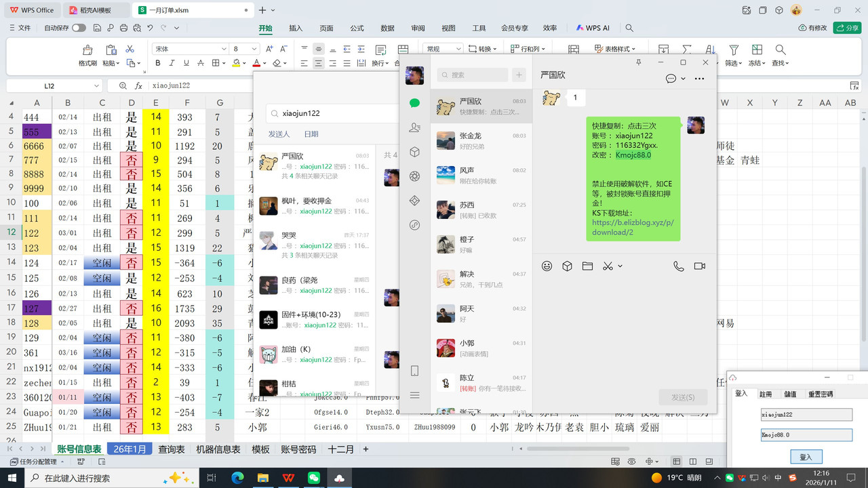The width and height of the screenshot is (868, 488).
Task: Click the plus button next to WeChat search
Action: pos(519,75)
